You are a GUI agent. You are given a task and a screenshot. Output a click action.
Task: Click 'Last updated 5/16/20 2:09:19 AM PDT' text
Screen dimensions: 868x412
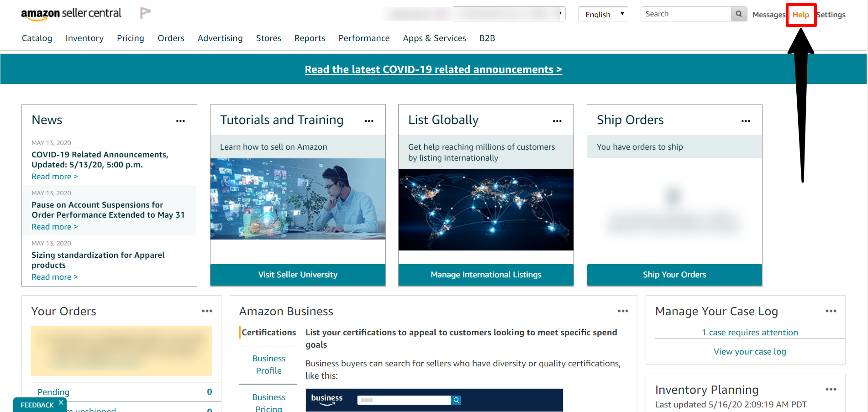pos(731,405)
